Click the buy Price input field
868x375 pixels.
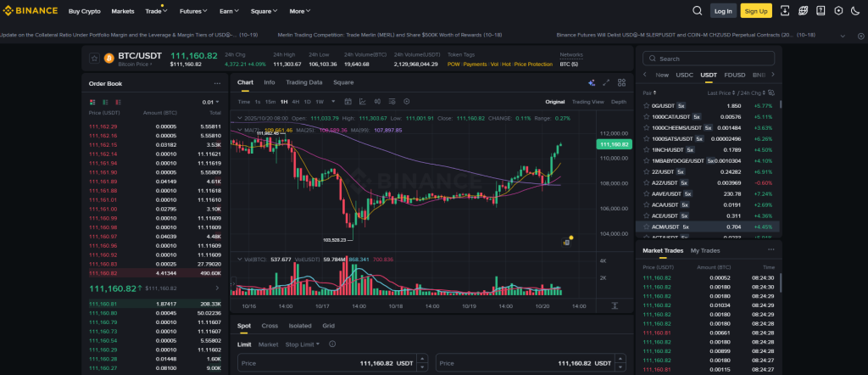coord(332,363)
